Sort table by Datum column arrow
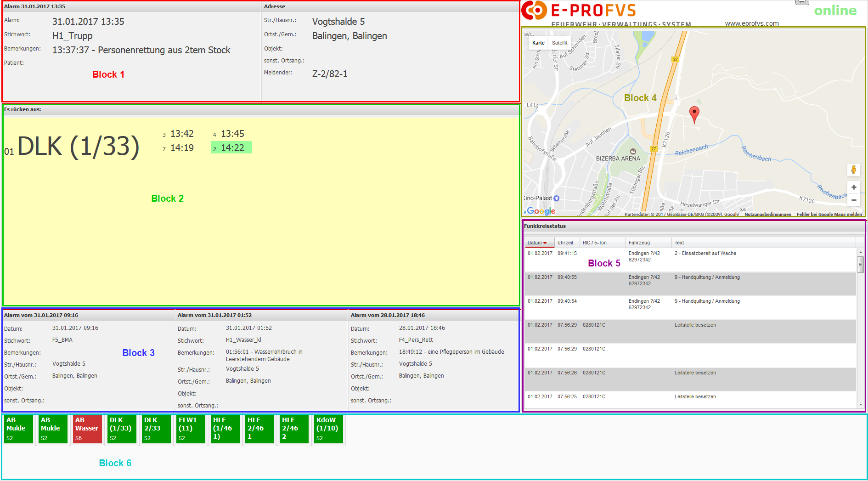Screen dimensions: 868x481 [545, 243]
